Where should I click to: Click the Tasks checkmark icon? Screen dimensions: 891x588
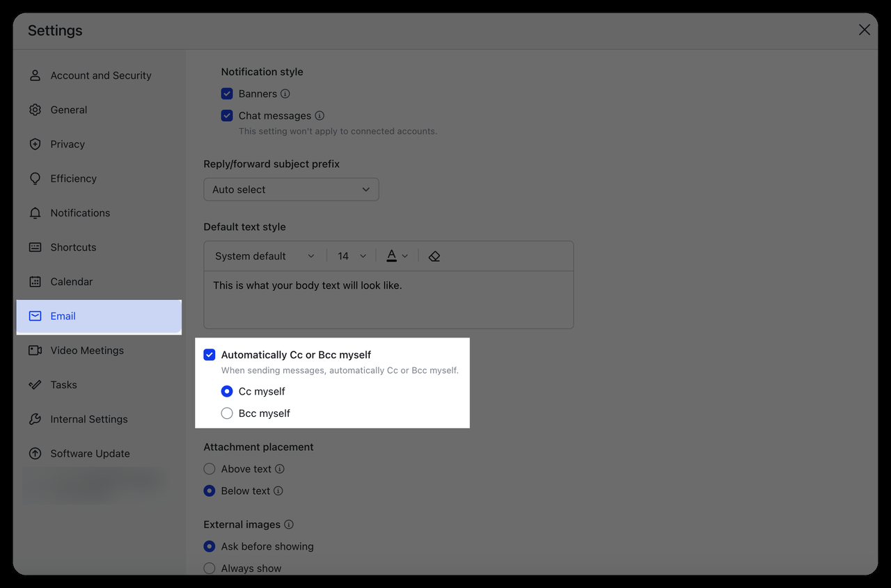pos(35,385)
